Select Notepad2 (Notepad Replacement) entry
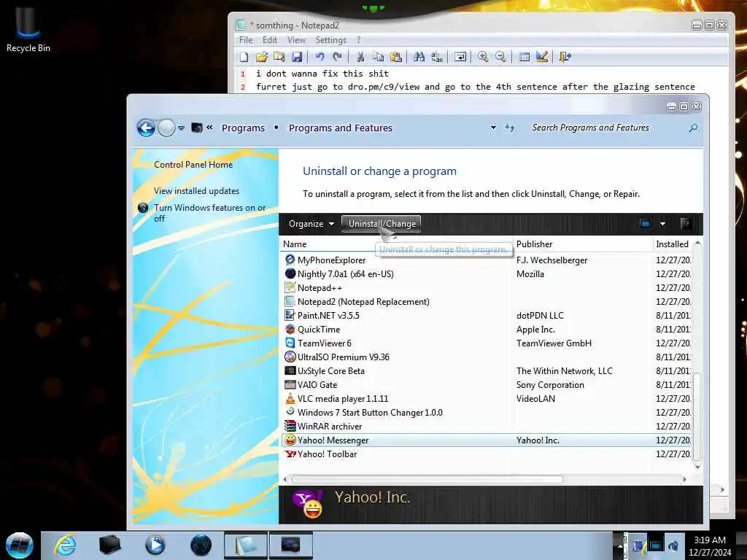 click(x=487, y=302)
